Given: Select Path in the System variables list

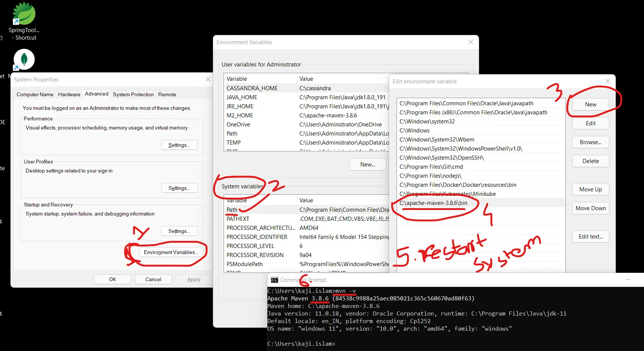Looking at the screenshot, I should point(306,210).
